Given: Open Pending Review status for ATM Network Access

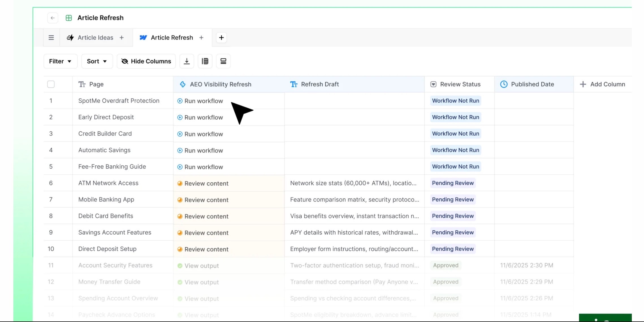Looking at the screenshot, I should pyautogui.click(x=453, y=183).
